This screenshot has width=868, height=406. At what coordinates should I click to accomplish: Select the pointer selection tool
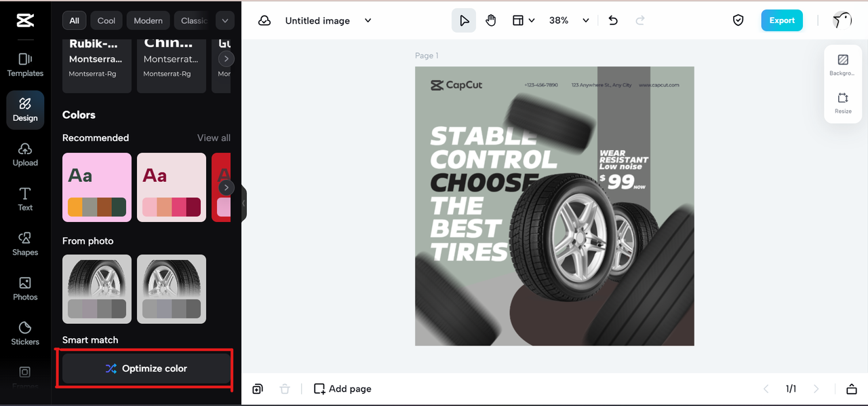coord(464,20)
